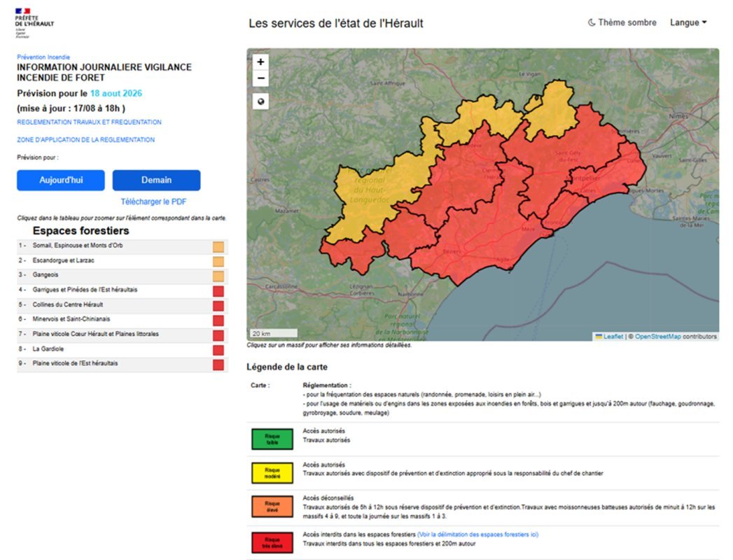733x560 pixels.
Task: Open Reglementation travaux et frequentation link
Action: (x=90, y=122)
